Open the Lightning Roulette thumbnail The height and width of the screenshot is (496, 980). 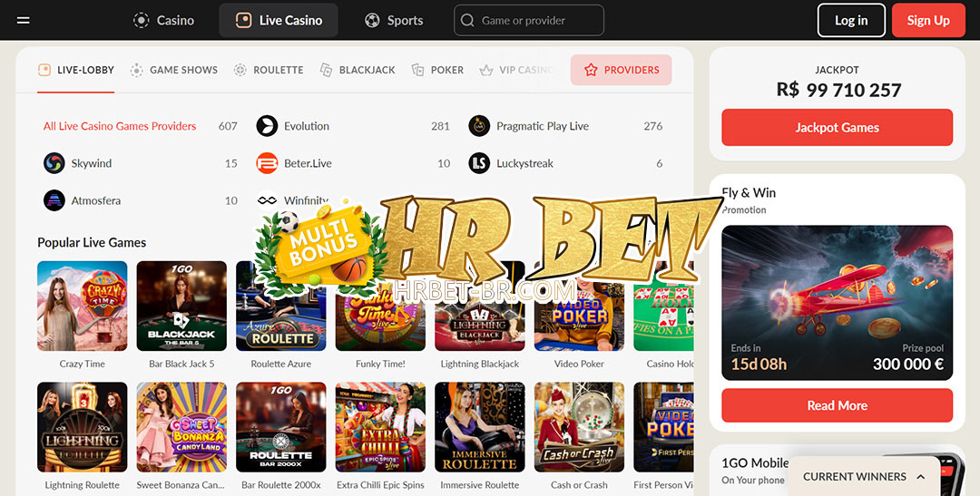click(x=82, y=427)
